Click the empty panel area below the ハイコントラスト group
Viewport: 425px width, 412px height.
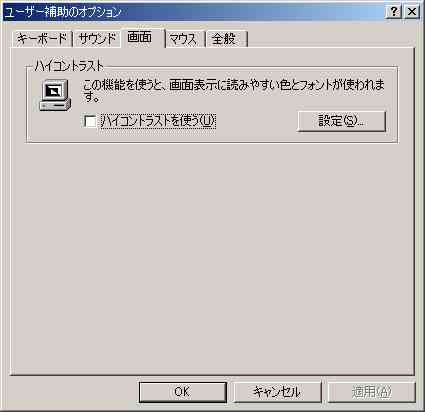point(212,257)
